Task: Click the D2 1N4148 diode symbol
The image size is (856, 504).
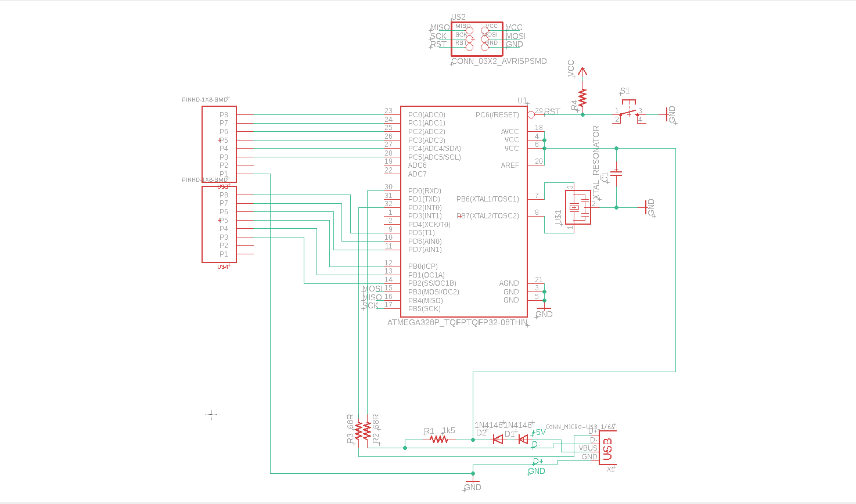Action: (x=498, y=440)
